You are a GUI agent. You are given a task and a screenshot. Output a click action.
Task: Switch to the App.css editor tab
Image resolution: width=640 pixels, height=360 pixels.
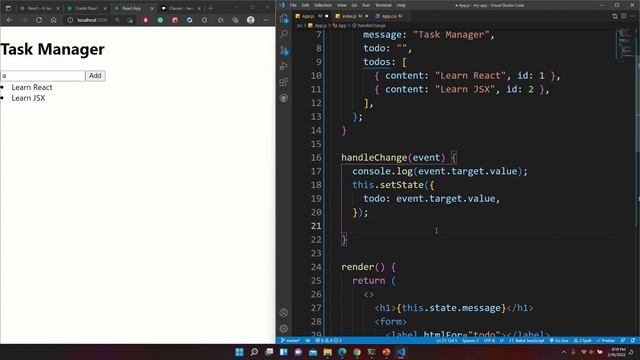389,16
